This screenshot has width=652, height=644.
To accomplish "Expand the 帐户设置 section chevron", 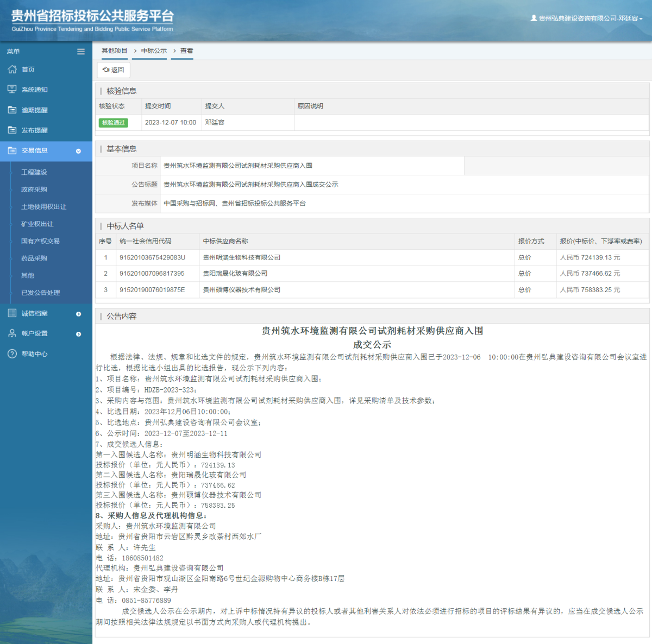I will [x=79, y=334].
